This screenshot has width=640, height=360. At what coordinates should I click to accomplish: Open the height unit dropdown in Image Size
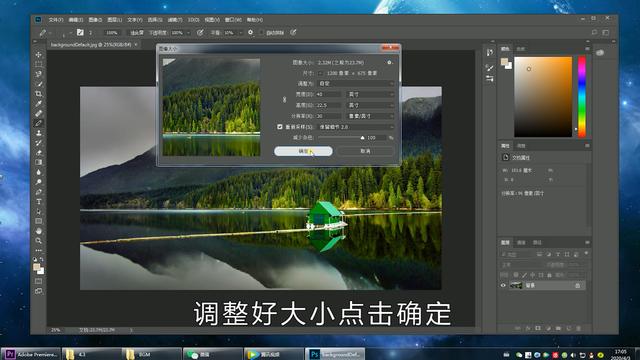(370, 105)
